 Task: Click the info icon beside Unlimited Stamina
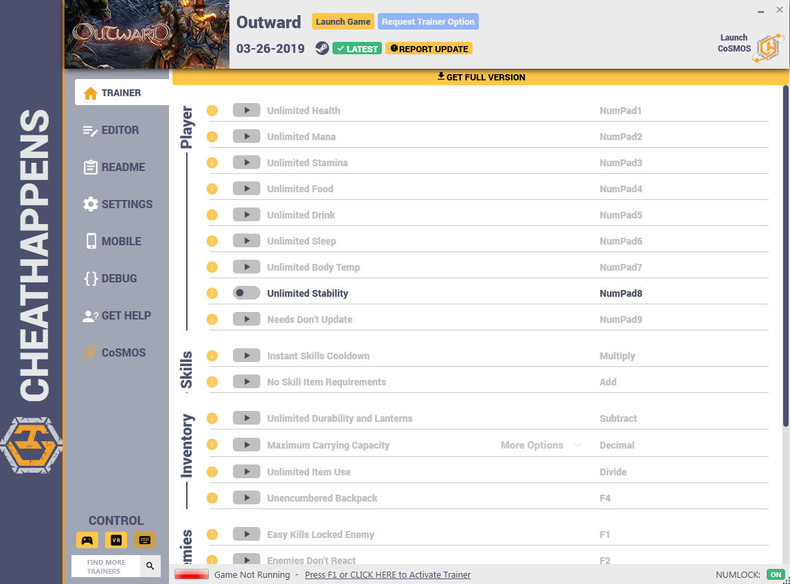click(x=212, y=163)
